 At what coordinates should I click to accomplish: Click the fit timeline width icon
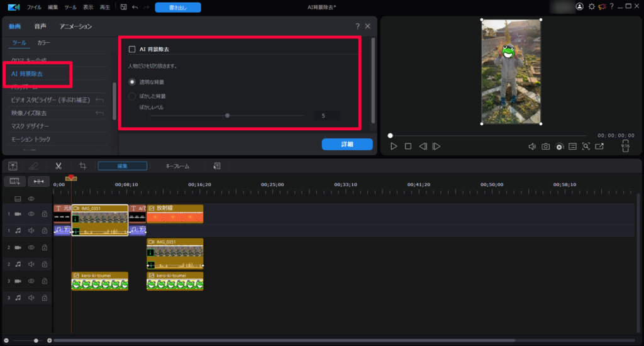click(39, 181)
